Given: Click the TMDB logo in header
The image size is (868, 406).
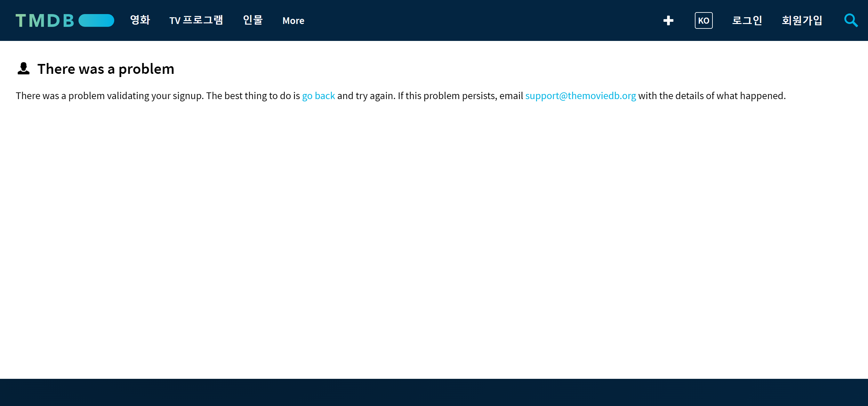Looking at the screenshot, I should point(65,20).
